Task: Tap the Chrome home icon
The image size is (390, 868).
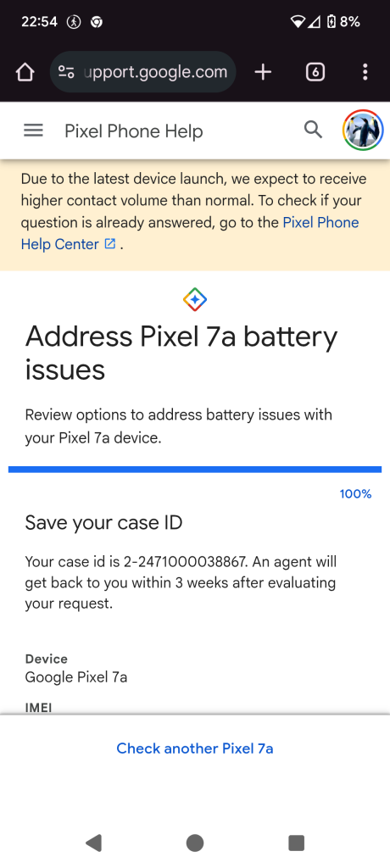Action: 25,72
